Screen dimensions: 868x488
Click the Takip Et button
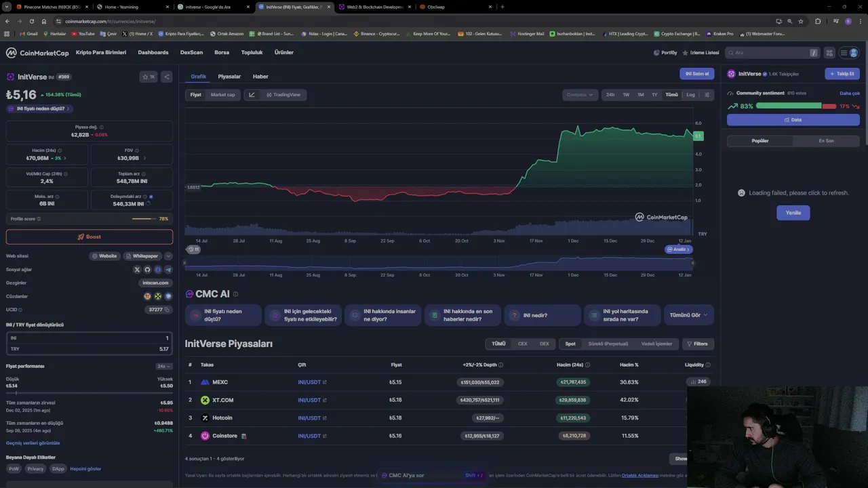point(842,74)
